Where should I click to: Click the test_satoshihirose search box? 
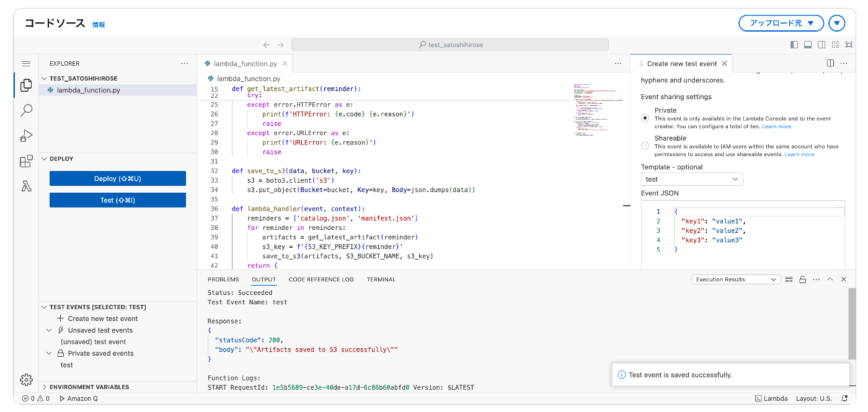[x=450, y=45]
